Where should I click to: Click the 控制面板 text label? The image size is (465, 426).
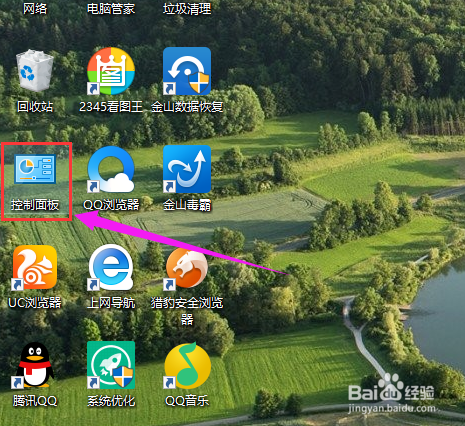click(35, 205)
